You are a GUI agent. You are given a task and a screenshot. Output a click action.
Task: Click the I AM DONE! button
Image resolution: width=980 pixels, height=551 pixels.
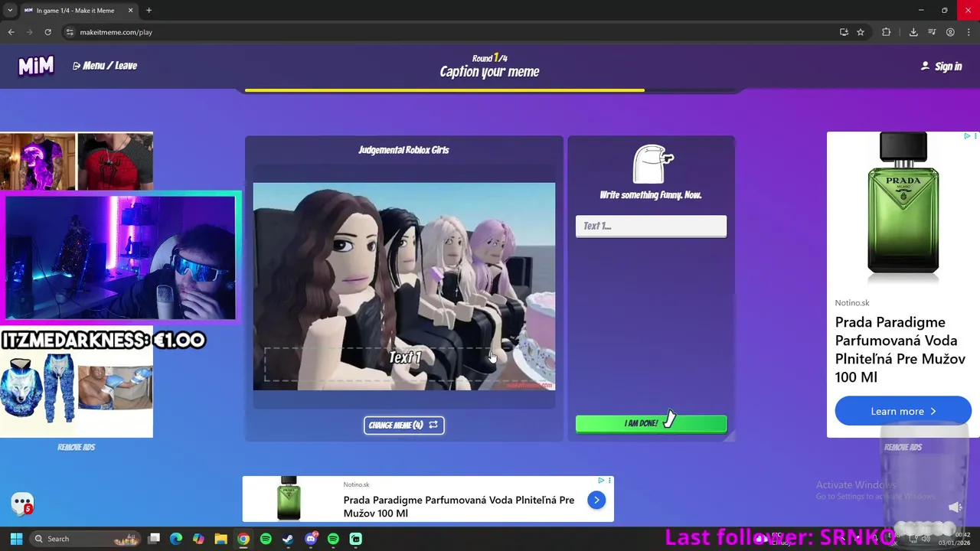(651, 423)
